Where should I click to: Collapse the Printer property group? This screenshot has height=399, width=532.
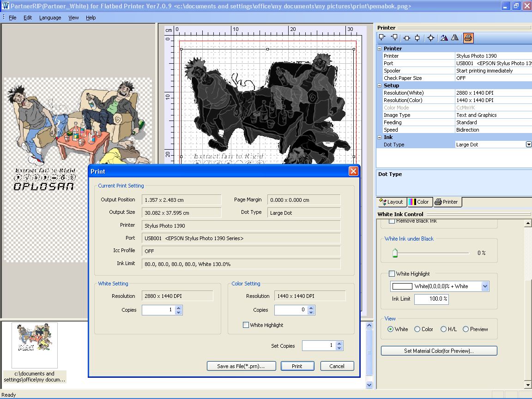click(x=380, y=48)
